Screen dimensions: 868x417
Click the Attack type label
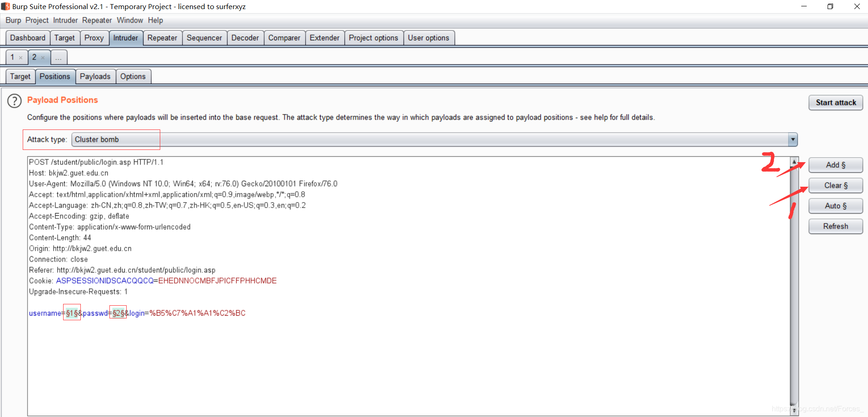47,139
